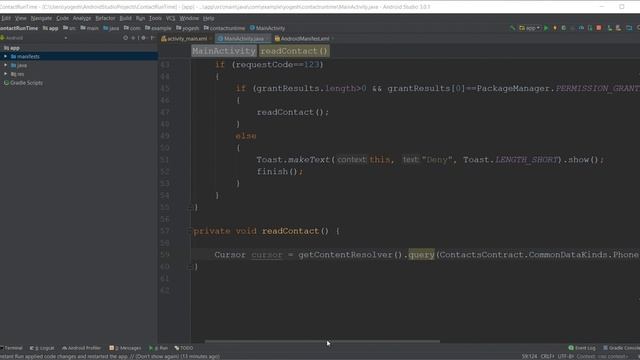Open the Code menu
Screen dimensions: 640x360
(x=62, y=18)
